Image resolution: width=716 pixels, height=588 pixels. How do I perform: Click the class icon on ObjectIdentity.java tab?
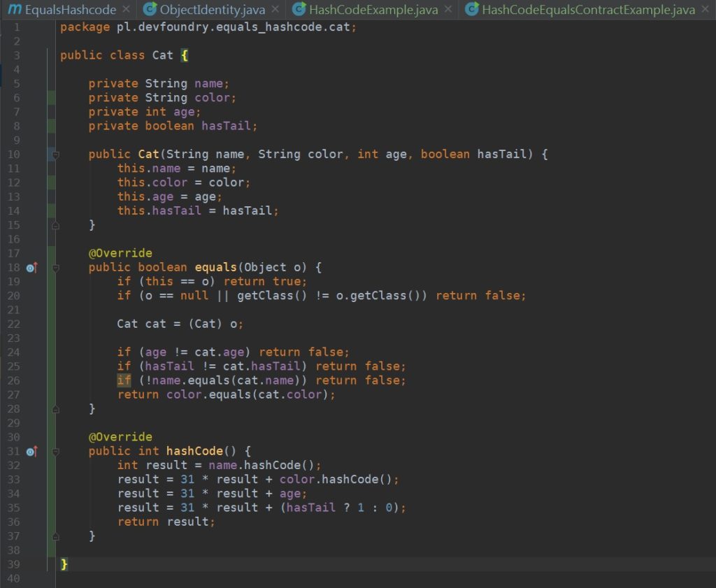click(150, 8)
